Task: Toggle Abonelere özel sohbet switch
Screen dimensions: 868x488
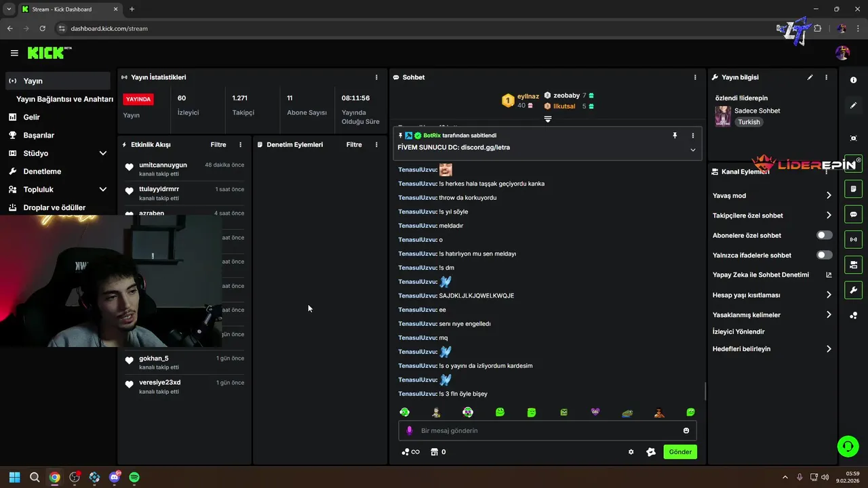Action: 825,235
